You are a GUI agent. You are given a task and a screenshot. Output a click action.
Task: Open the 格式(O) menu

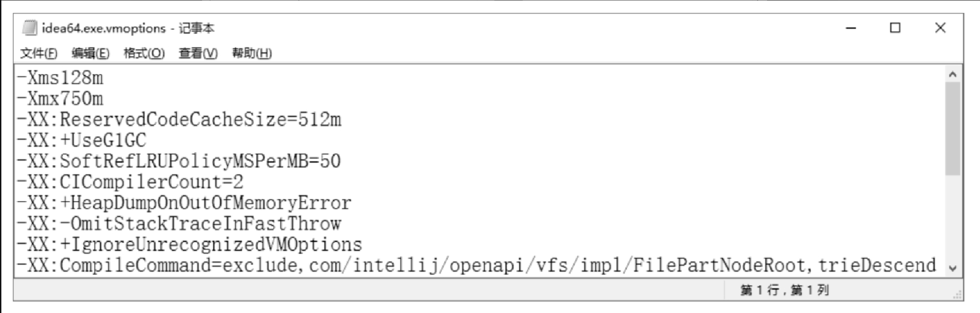pyautogui.click(x=144, y=53)
